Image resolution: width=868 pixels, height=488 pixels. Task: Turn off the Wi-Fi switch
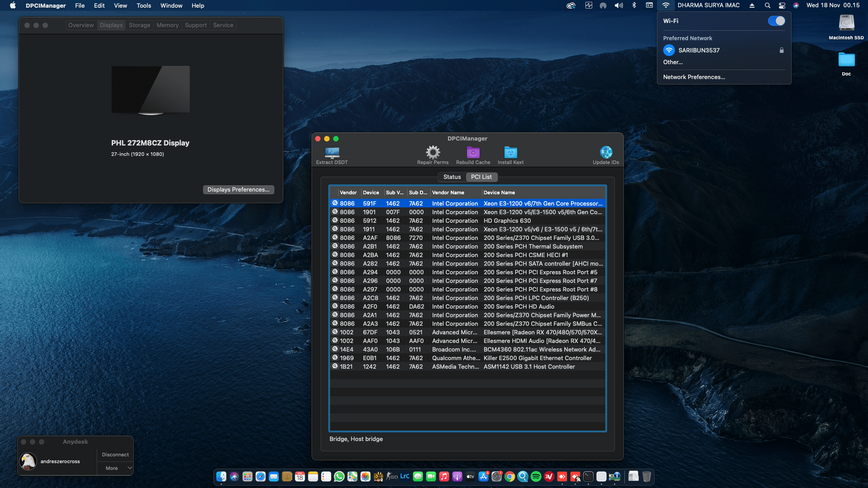pyautogui.click(x=776, y=21)
